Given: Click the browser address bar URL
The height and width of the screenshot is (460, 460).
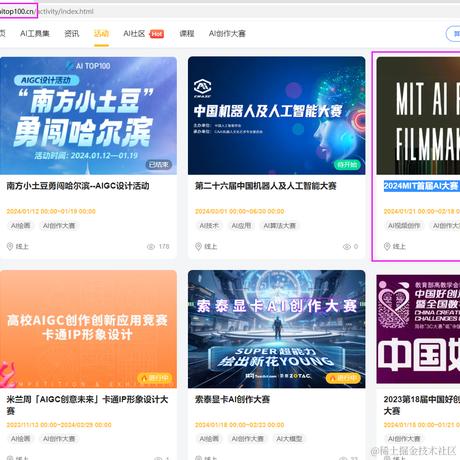Looking at the screenshot, I should pos(47,11).
